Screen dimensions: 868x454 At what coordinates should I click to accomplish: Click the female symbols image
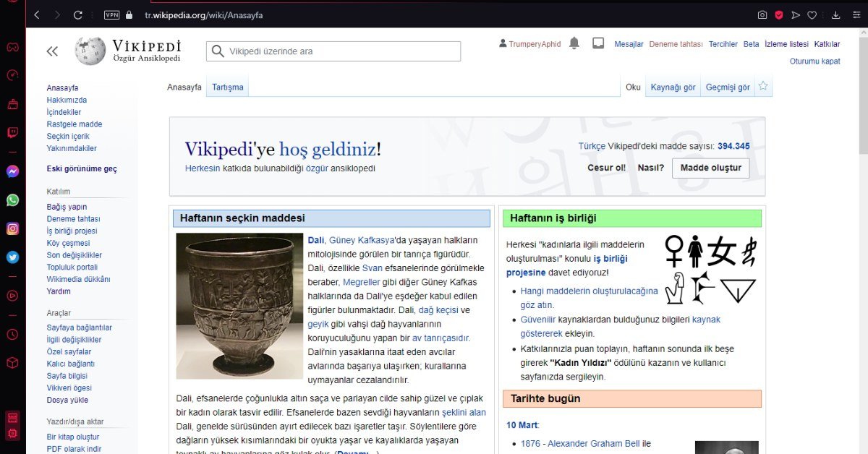710,270
